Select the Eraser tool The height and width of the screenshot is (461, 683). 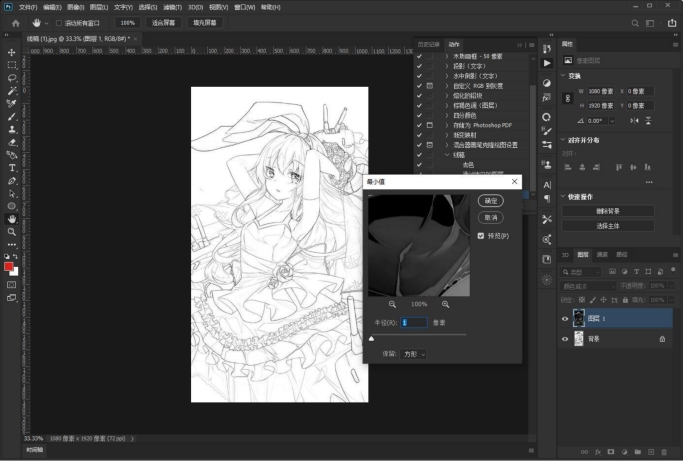pos(12,142)
